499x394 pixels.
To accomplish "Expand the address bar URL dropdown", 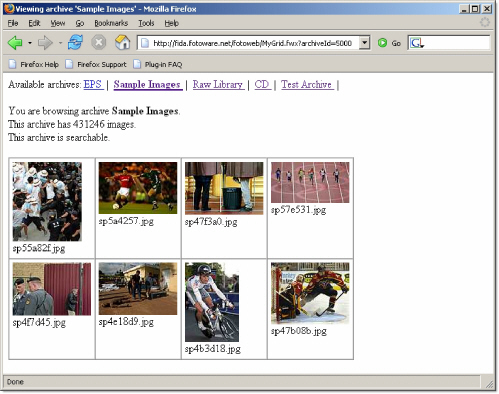I will pos(365,43).
